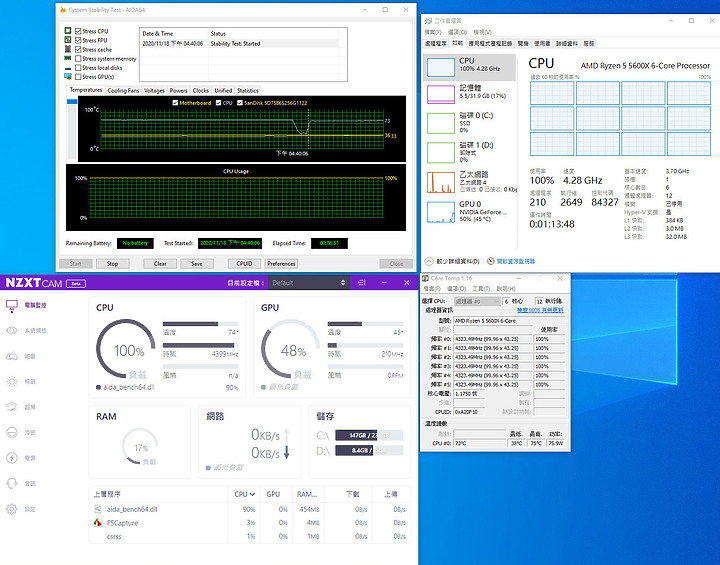Open the settings gear icon in NZXT CAM sidebar
This screenshot has width=720, height=565.
coord(11,509)
